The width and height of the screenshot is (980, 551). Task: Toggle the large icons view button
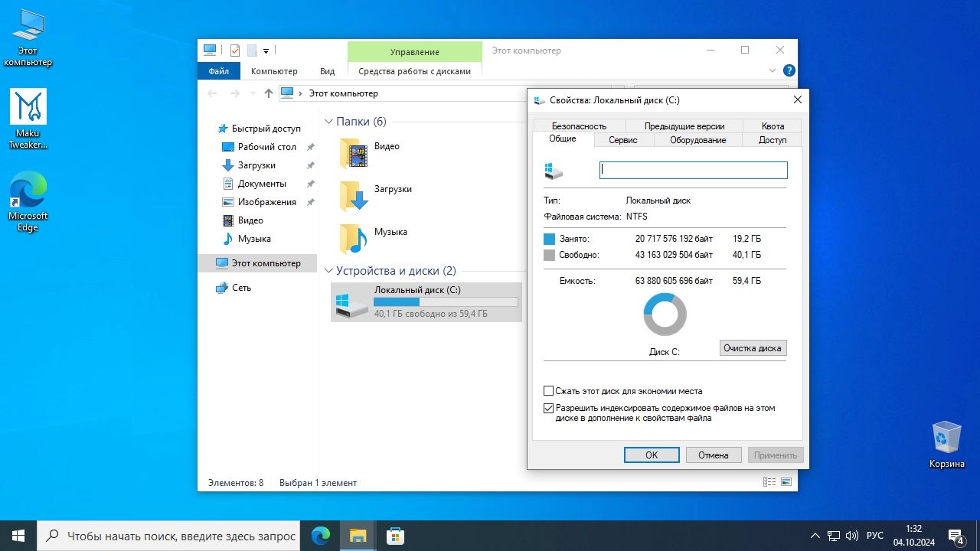(x=786, y=482)
